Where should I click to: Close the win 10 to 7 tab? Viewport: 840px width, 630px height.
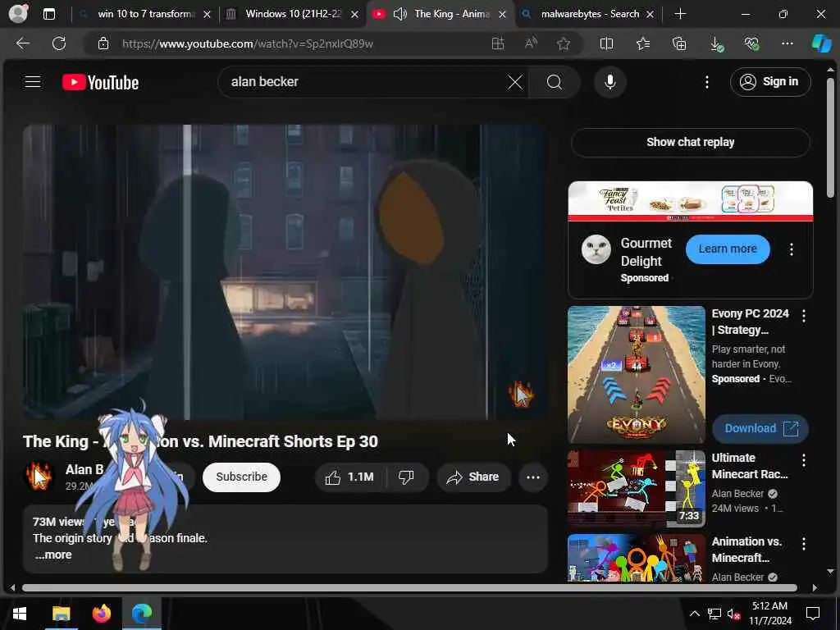(x=208, y=15)
